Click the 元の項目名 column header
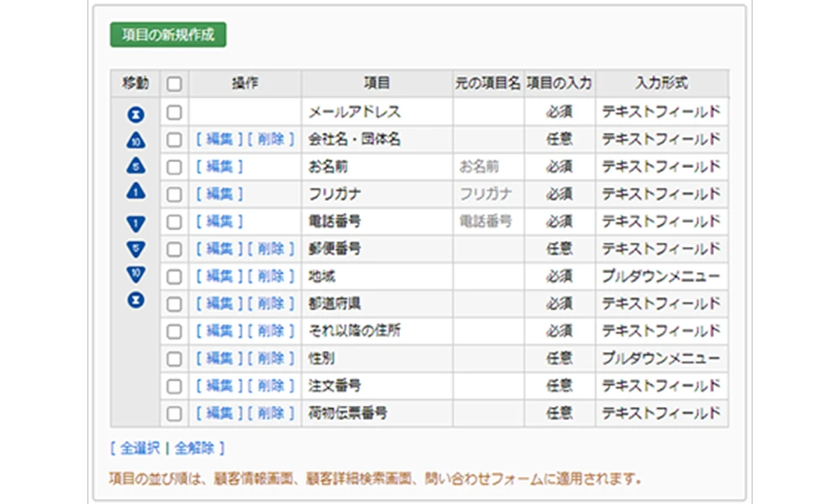 tap(488, 83)
